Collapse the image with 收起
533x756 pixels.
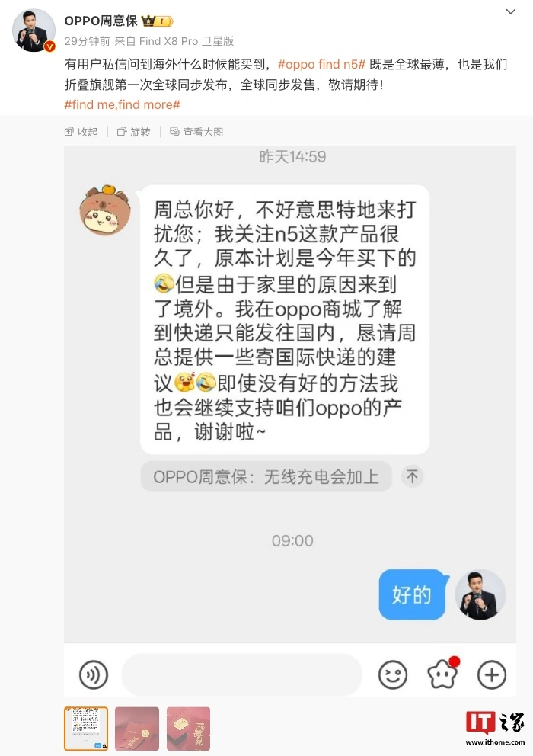coord(81,132)
